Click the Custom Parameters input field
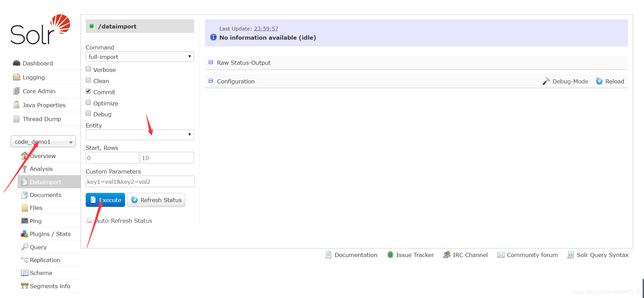The height and width of the screenshot is (298, 644). (140, 181)
